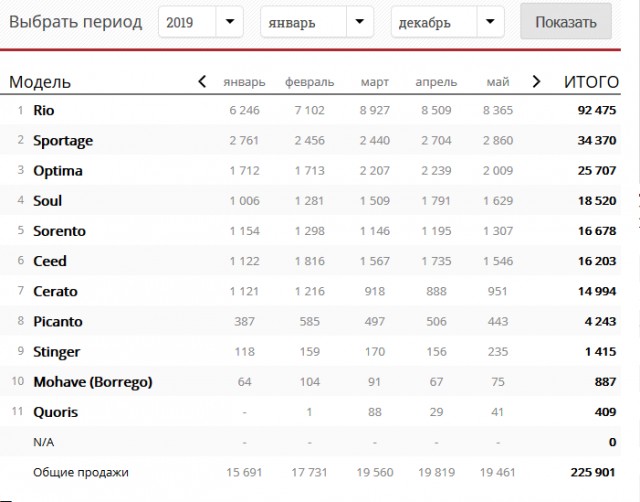Click the январь column header

point(244,82)
